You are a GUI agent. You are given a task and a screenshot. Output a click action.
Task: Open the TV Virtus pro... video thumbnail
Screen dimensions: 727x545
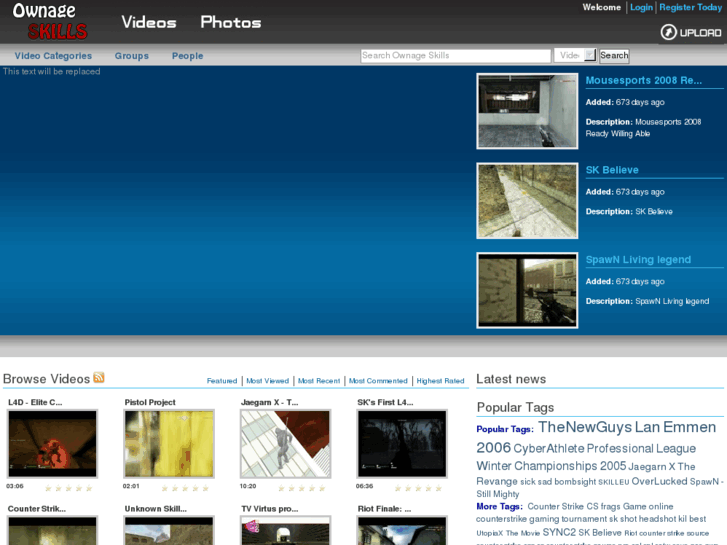click(x=286, y=531)
